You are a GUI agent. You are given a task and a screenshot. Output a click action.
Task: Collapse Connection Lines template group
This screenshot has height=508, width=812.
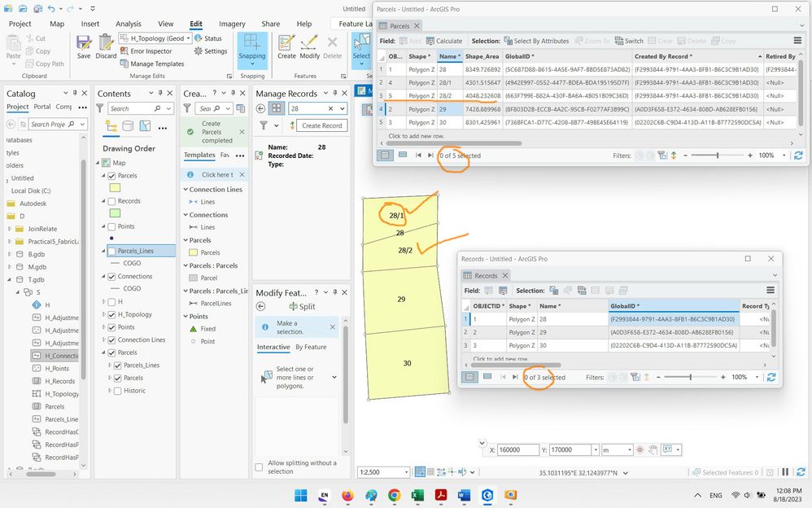[186, 189]
